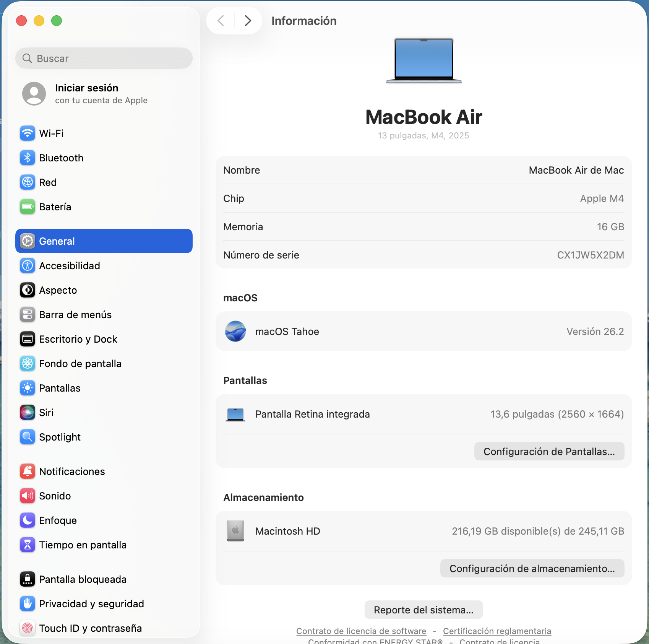Viewport: 649px width, 644px height.
Task: Click the Enfoque moon icon
Action: tap(28, 520)
